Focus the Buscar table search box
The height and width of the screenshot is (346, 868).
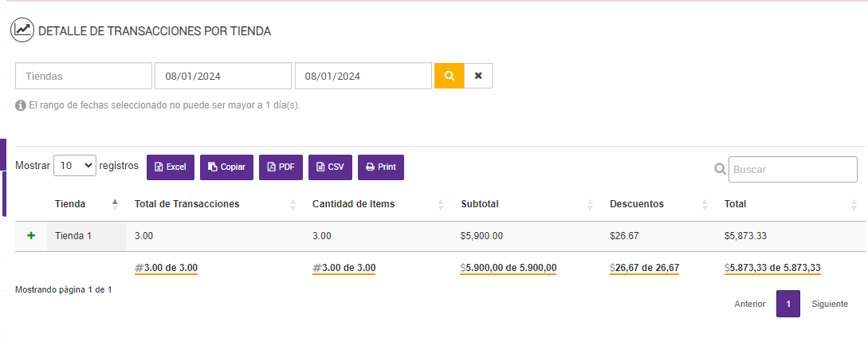[792, 169]
